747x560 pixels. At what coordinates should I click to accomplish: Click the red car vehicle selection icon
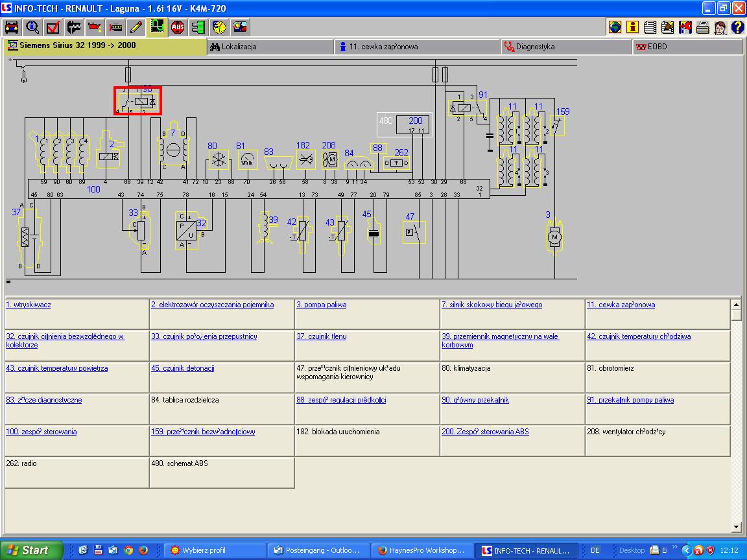(x=12, y=27)
